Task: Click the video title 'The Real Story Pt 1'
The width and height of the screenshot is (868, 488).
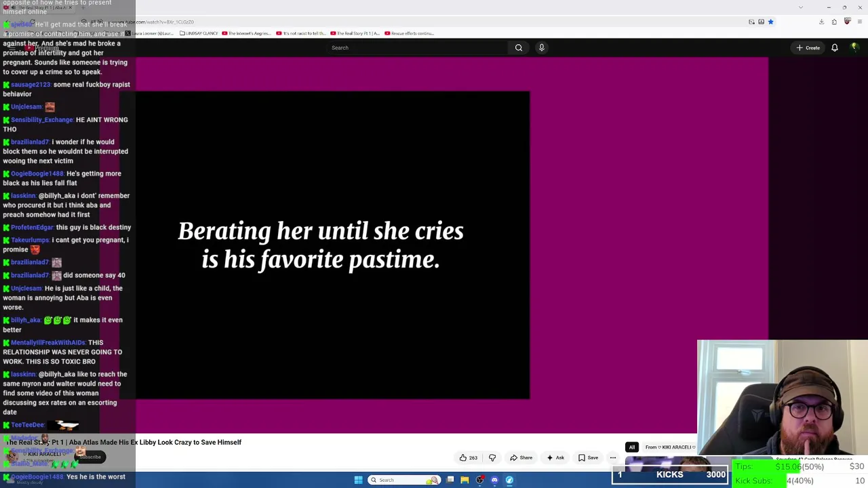Action: [x=123, y=442]
